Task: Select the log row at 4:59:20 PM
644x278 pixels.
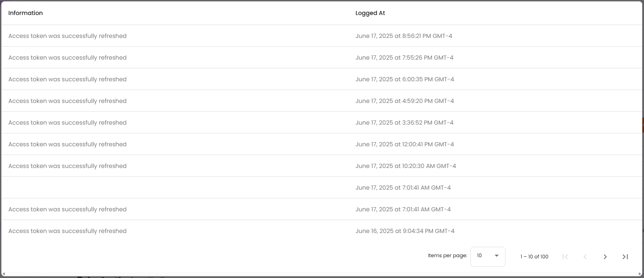Action: coord(404,101)
